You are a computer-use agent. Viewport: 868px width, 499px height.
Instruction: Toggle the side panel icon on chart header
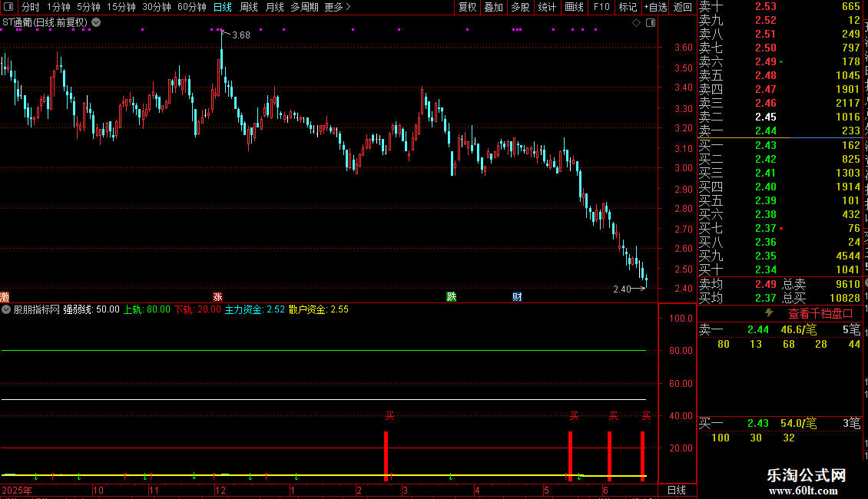[651, 23]
